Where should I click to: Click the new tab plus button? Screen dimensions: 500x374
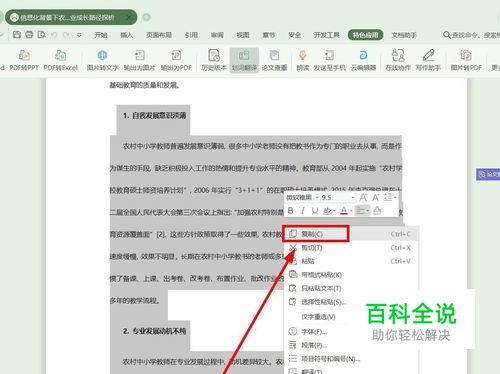coord(146,17)
